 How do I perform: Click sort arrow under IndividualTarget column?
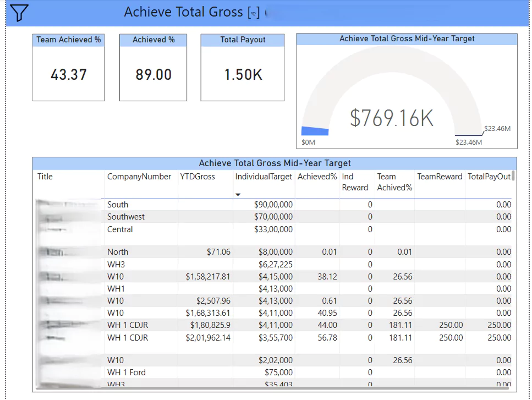point(238,194)
